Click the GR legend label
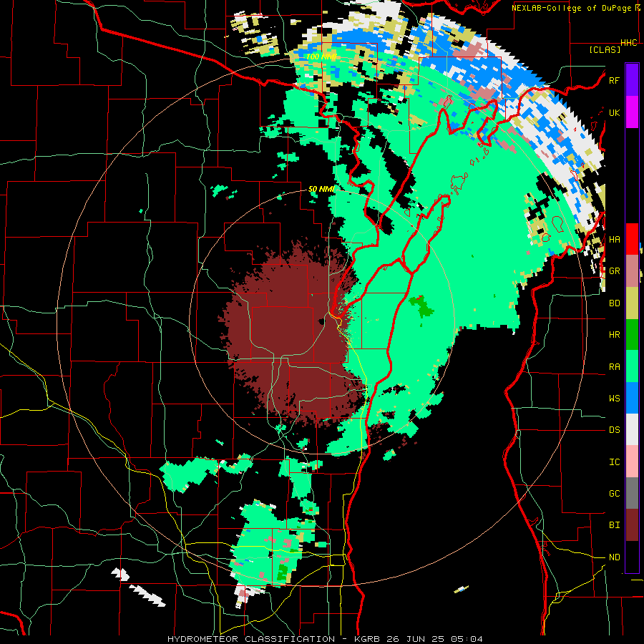This screenshot has height=644, width=644. (x=614, y=271)
